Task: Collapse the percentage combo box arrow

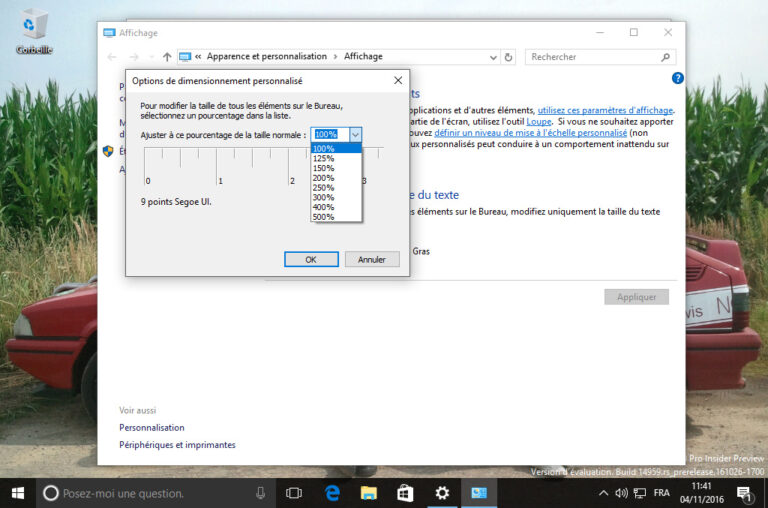Action: pyautogui.click(x=355, y=134)
